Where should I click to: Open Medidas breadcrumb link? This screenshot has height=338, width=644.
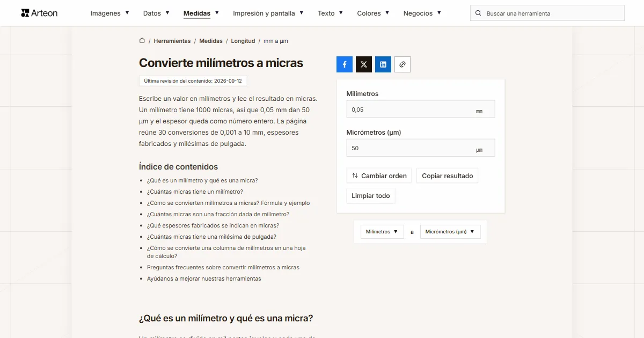[211, 41]
